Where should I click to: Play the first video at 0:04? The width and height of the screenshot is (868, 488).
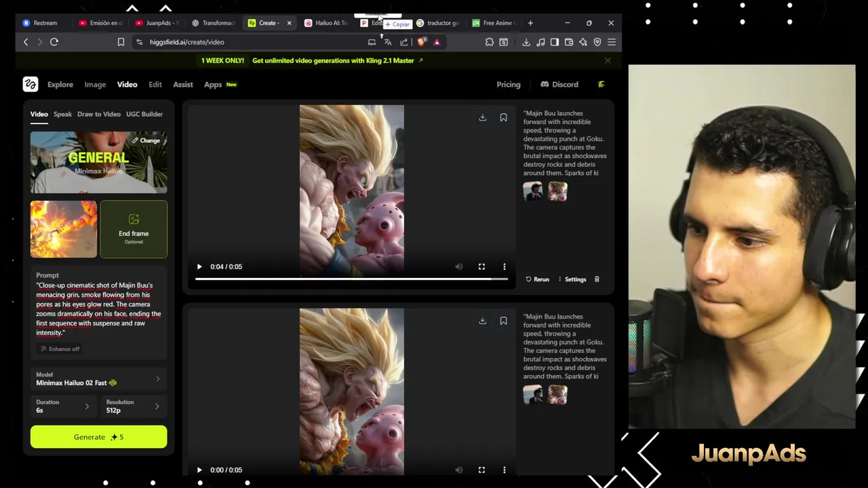(x=199, y=266)
